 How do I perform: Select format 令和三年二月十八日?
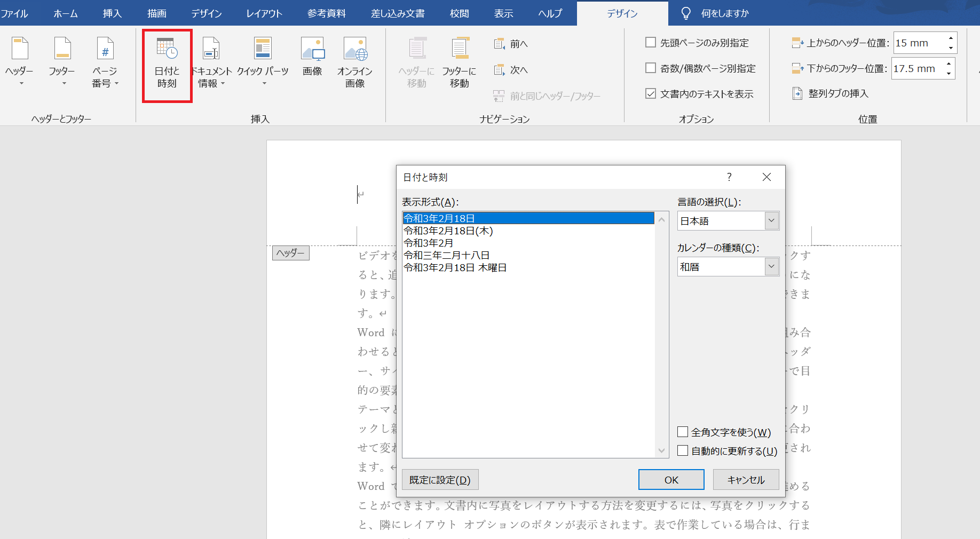coord(528,255)
